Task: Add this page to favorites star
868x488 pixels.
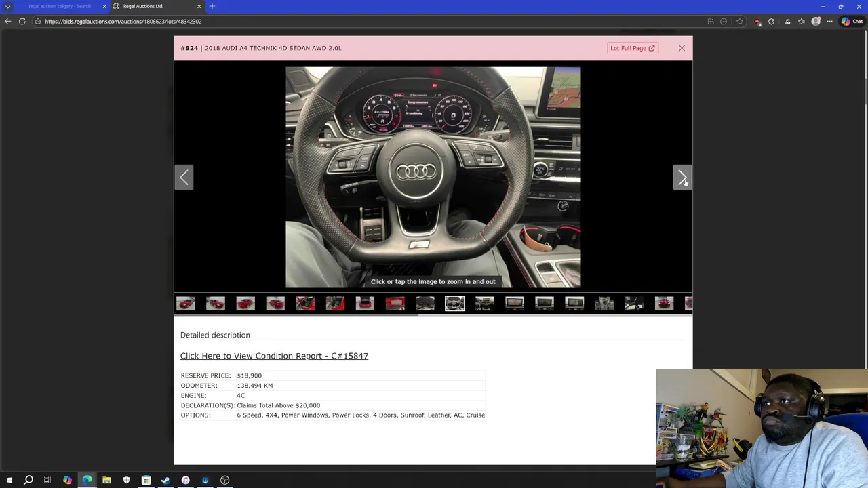Action: coord(740,21)
